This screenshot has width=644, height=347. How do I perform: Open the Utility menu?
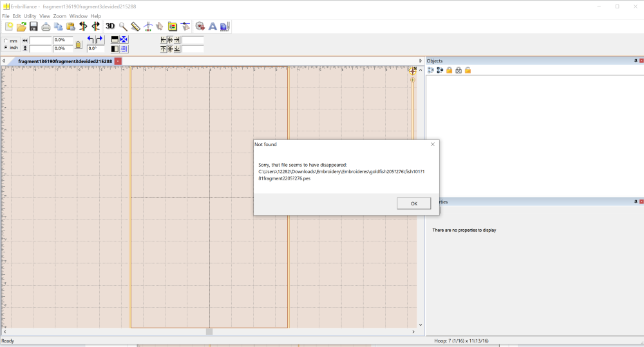30,16
